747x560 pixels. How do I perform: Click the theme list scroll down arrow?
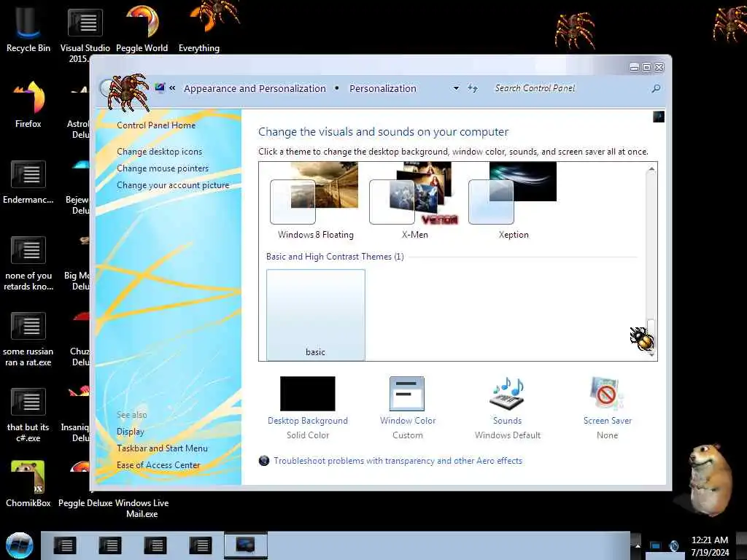(x=651, y=355)
